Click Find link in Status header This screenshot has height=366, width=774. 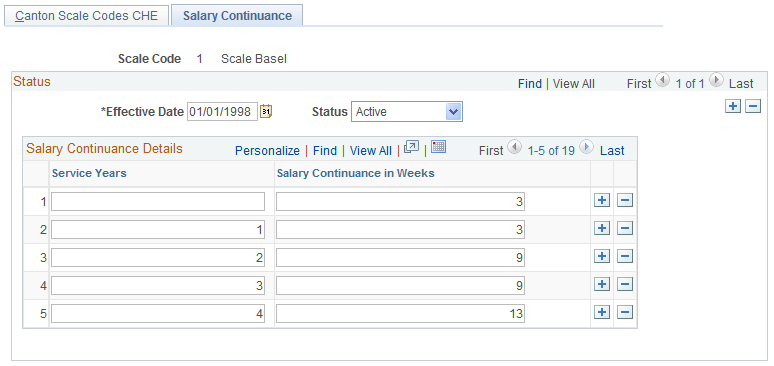tap(530, 84)
